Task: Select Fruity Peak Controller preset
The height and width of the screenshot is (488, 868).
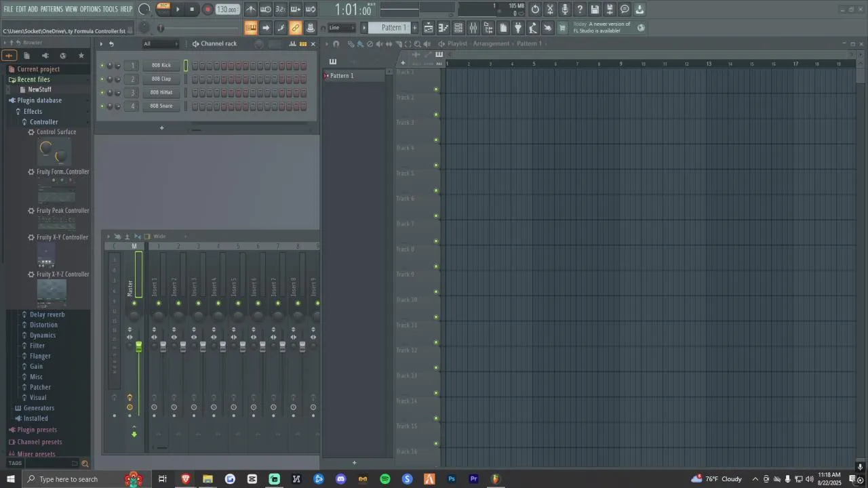Action: click(62, 211)
